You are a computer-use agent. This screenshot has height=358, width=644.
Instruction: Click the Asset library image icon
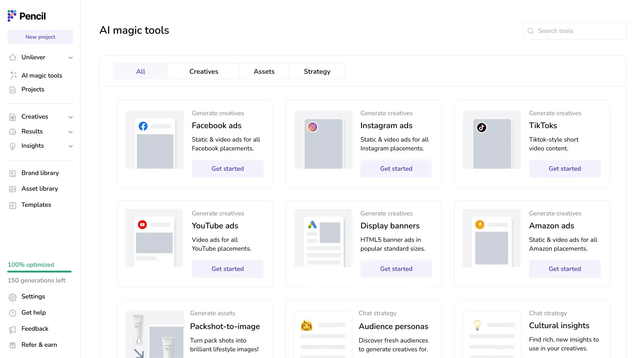[x=13, y=189]
